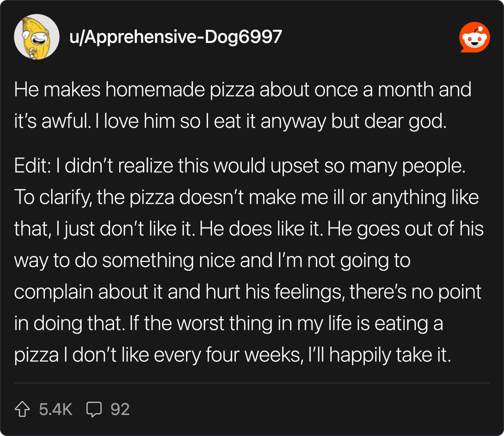Click the Reddit logo icon
This screenshot has height=436, width=504.
click(474, 37)
